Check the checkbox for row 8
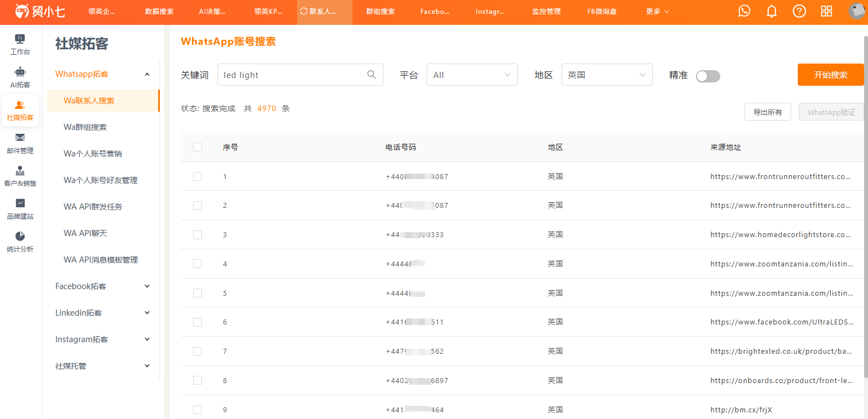The height and width of the screenshot is (419, 868). (x=197, y=380)
